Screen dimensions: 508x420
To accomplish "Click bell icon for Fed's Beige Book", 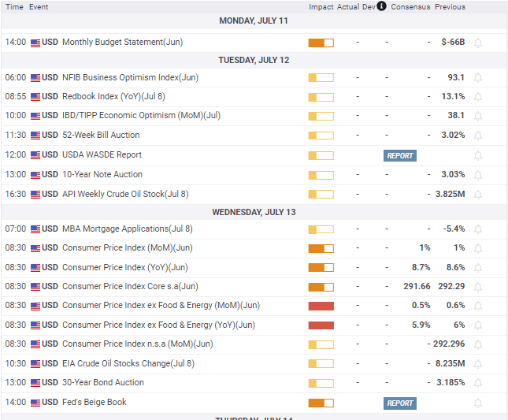I will 477,403.
